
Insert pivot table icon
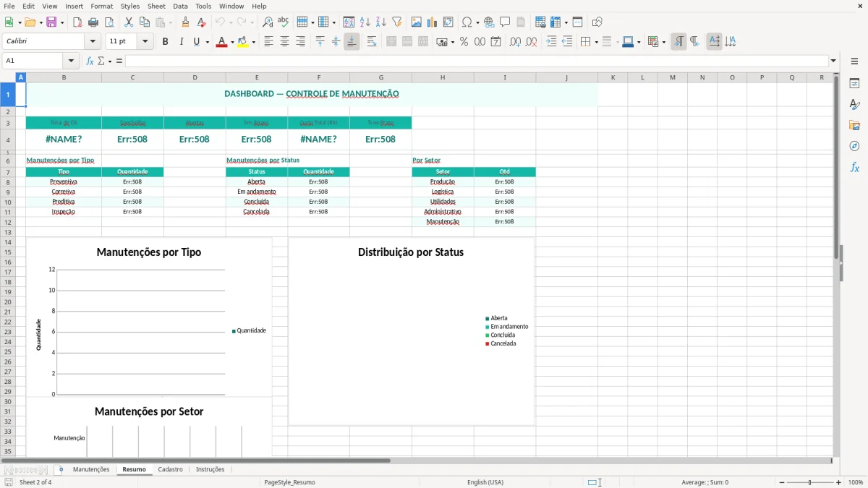tap(448, 22)
